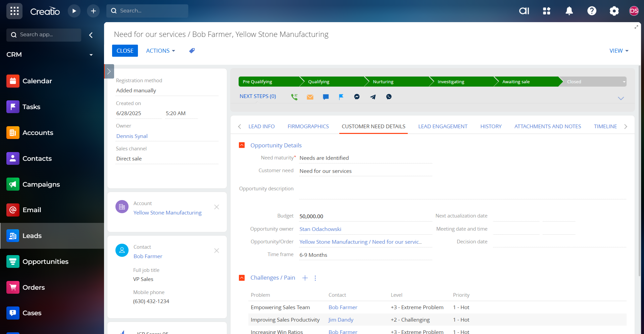Click the phone call icon in next steps

click(294, 97)
